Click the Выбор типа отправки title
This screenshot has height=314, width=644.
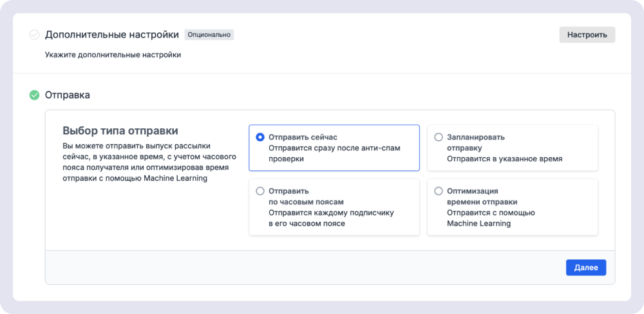click(x=120, y=131)
